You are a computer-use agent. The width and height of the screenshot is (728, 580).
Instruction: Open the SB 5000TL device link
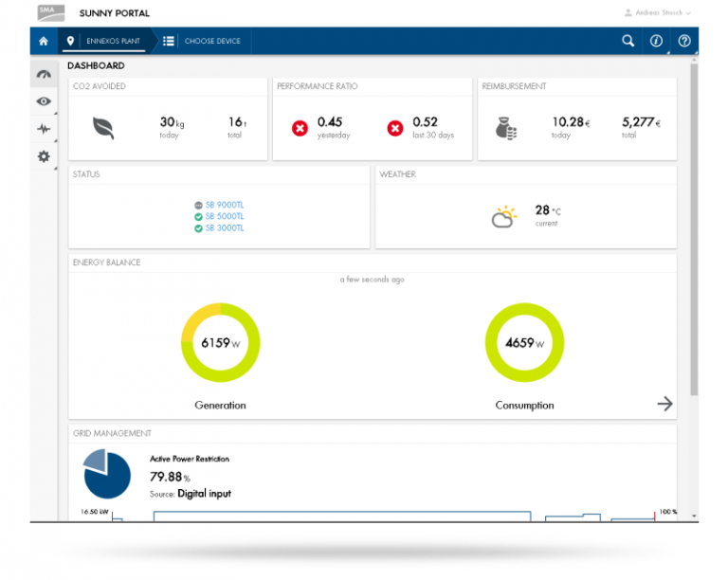[225, 216]
